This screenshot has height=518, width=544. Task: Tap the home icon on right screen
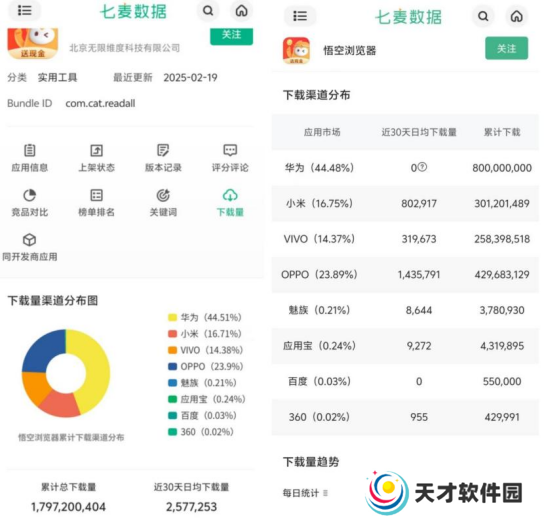pos(517,16)
